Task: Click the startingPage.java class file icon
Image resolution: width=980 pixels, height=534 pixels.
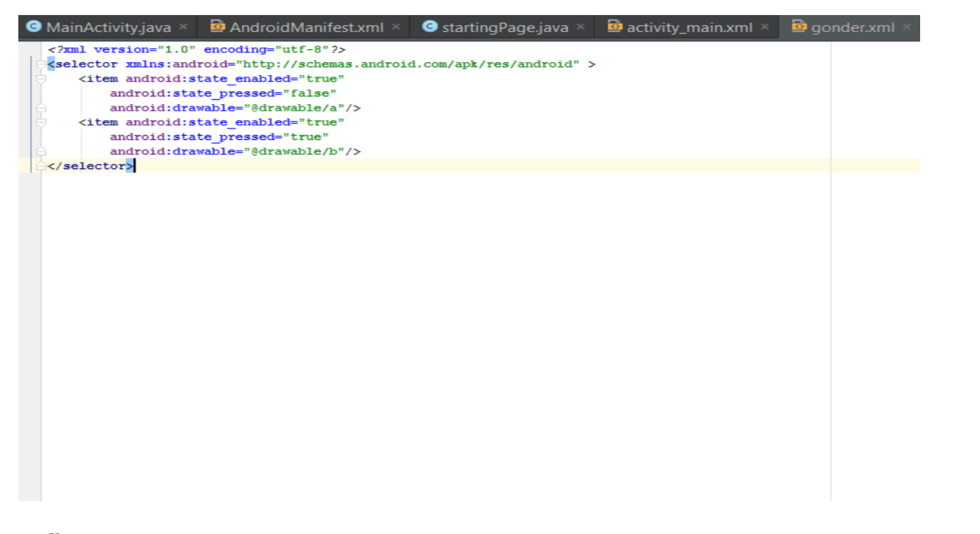Action: [430, 26]
